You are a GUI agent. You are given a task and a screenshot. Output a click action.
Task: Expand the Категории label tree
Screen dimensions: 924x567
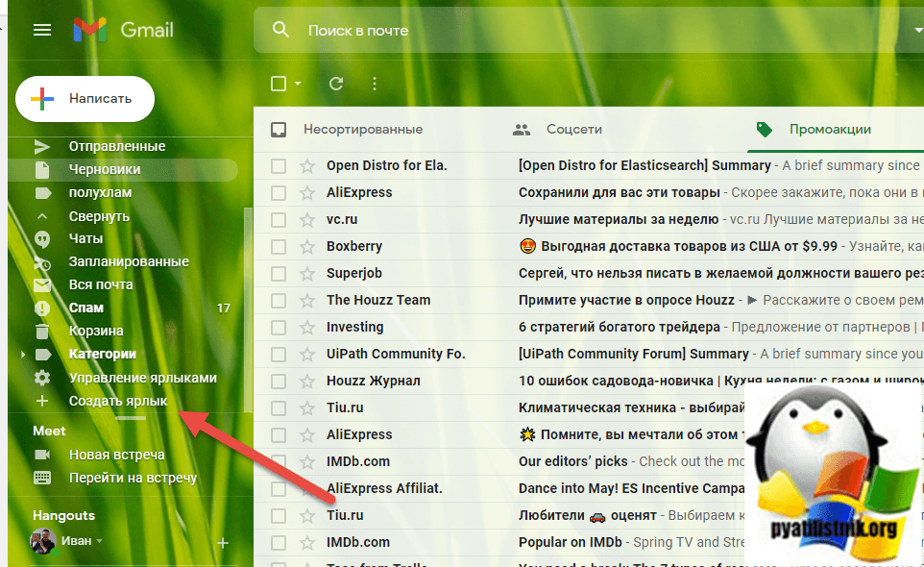(23, 355)
